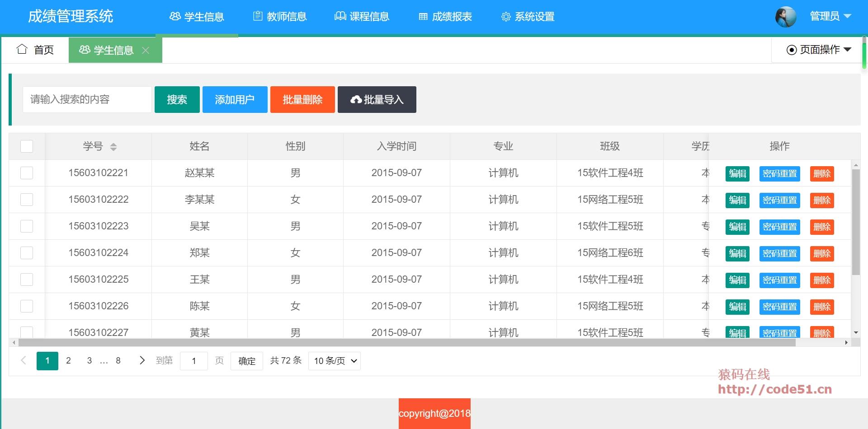Switch to the 首页 tab

click(35, 50)
